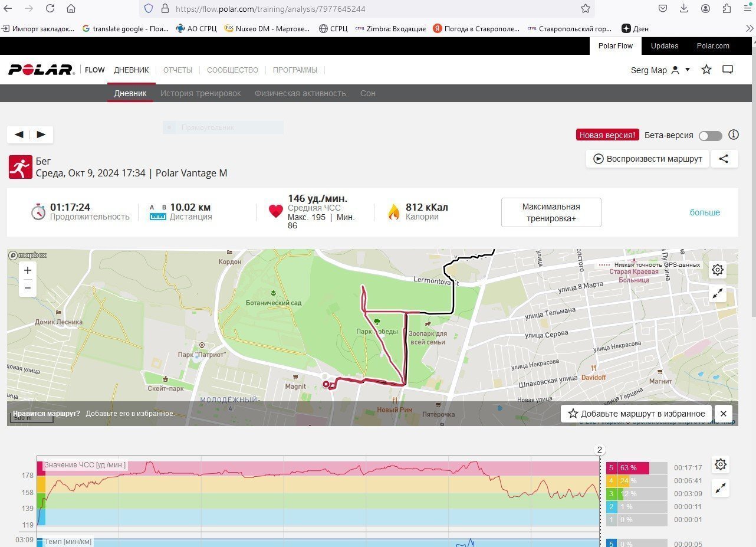The image size is (756, 547).
Task: Zoom out on the map
Action: point(28,288)
